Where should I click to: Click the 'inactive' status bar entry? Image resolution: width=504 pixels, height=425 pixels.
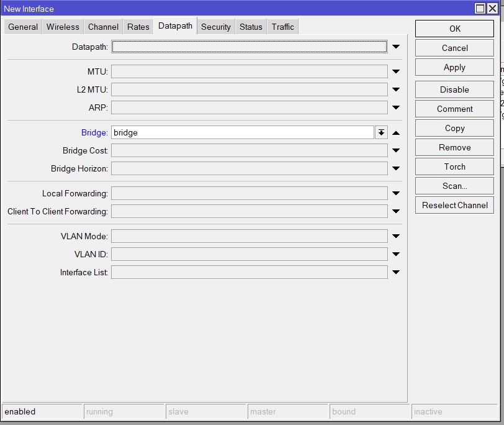[454, 411]
